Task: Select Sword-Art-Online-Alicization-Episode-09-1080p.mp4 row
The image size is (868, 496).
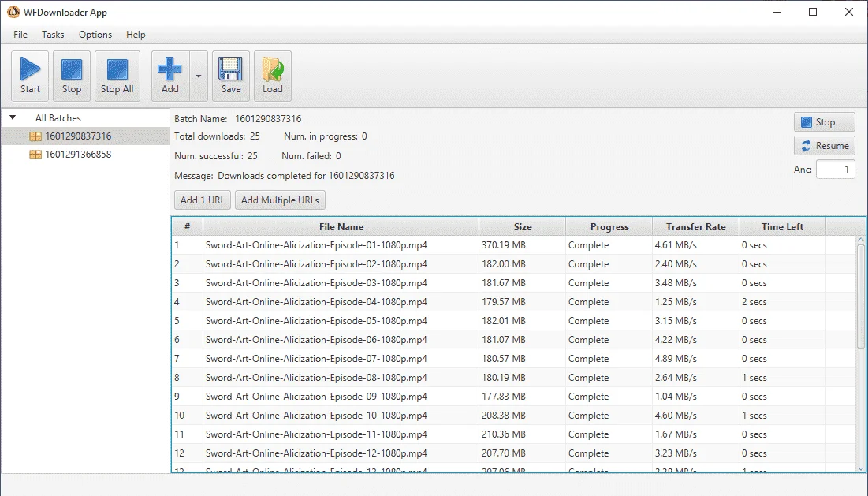Action: tap(514, 397)
